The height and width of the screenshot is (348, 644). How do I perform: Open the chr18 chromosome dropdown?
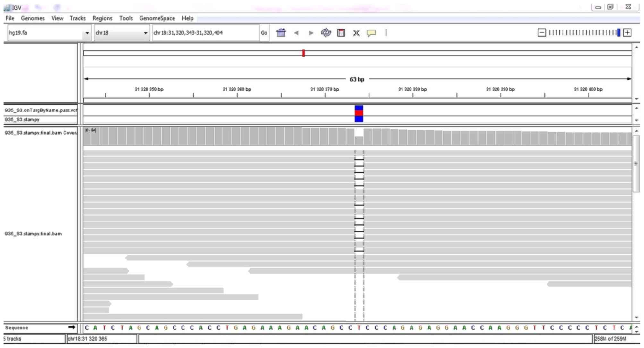coord(145,33)
